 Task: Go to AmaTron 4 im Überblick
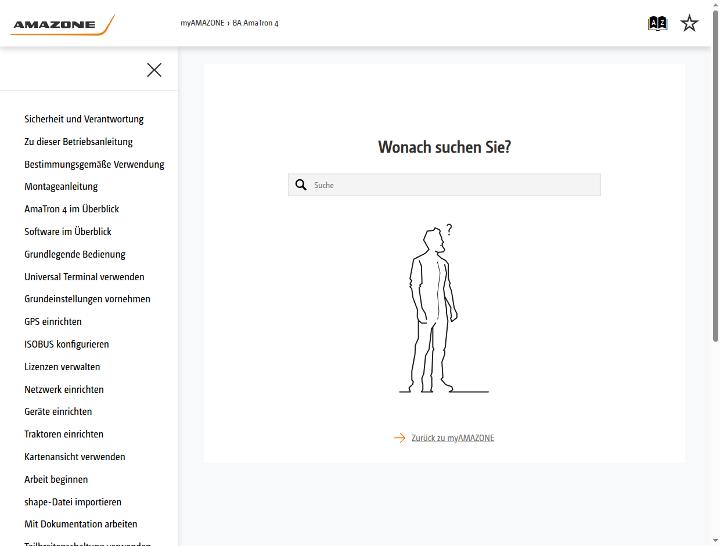[72, 209]
